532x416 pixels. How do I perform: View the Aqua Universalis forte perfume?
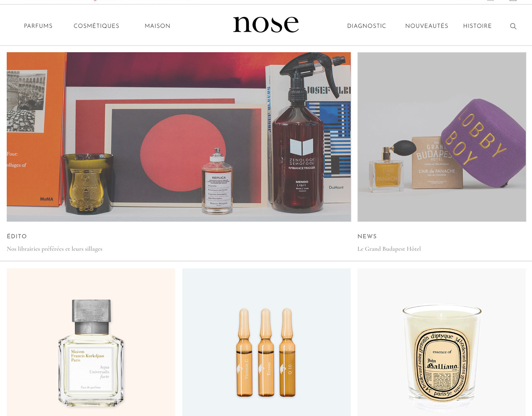(91, 342)
